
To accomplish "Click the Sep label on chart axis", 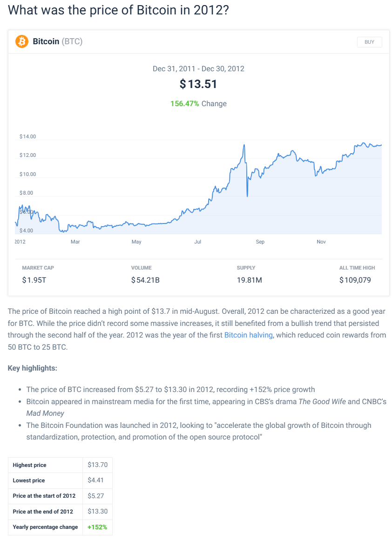I will (260, 242).
